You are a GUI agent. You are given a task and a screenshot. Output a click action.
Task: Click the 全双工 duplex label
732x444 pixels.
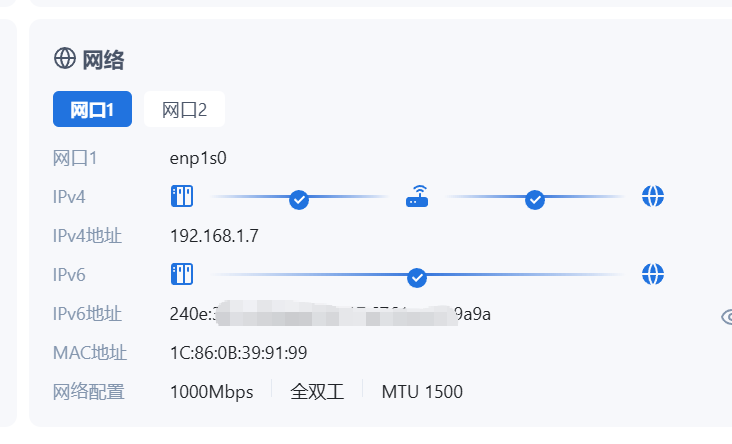317,392
